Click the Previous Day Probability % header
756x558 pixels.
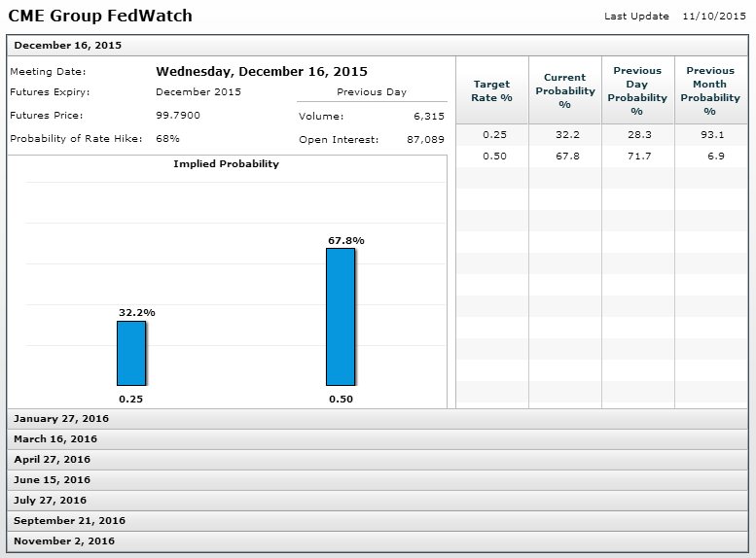coord(637,90)
